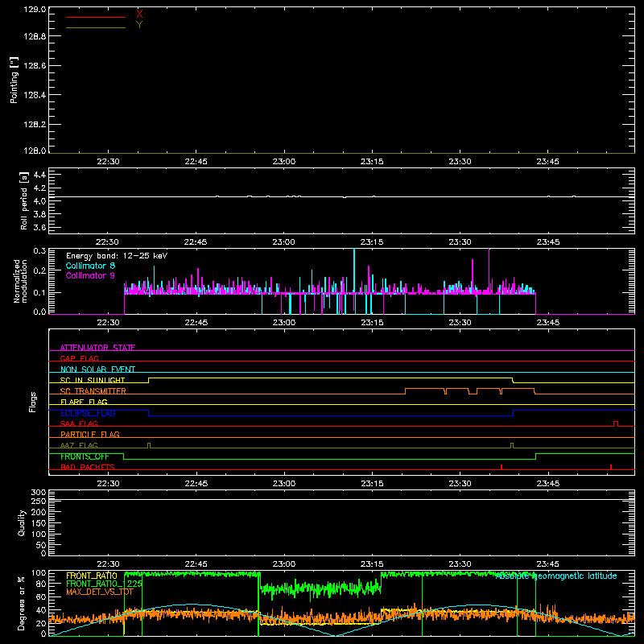Click the green FRONTS_OFF label
Viewport: 644px width, 644px height.
(x=85, y=456)
